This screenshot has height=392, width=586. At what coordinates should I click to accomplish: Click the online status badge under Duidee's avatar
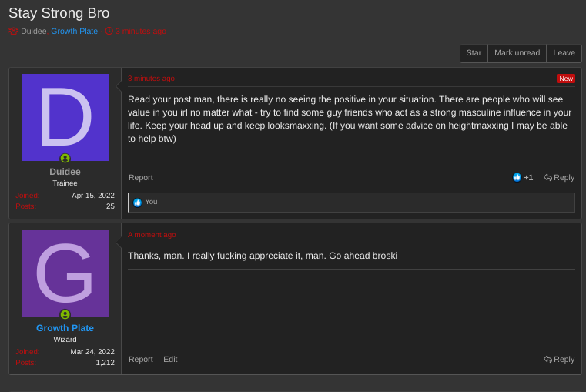(65, 159)
